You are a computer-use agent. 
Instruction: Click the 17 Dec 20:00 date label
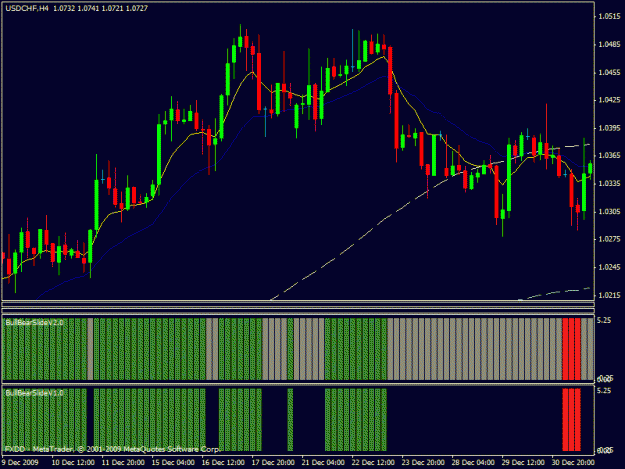click(273, 462)
